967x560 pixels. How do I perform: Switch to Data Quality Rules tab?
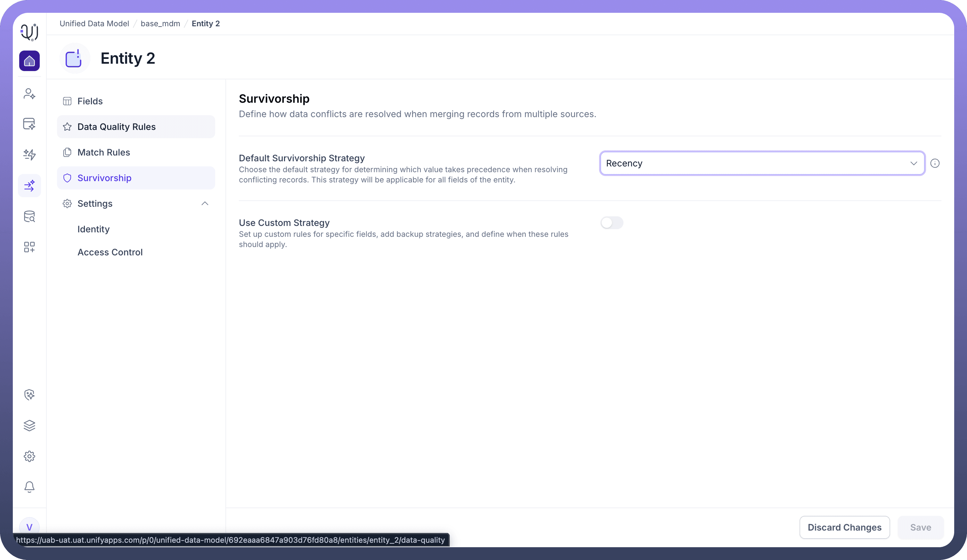tap(116, 127)
